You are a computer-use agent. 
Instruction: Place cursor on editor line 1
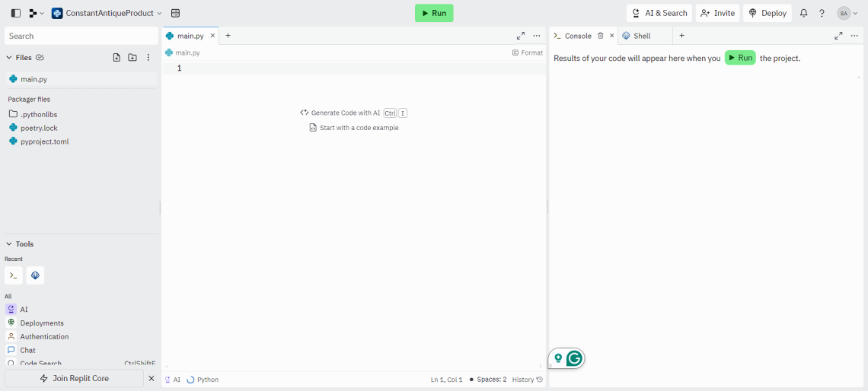click(x=354, y=68)
